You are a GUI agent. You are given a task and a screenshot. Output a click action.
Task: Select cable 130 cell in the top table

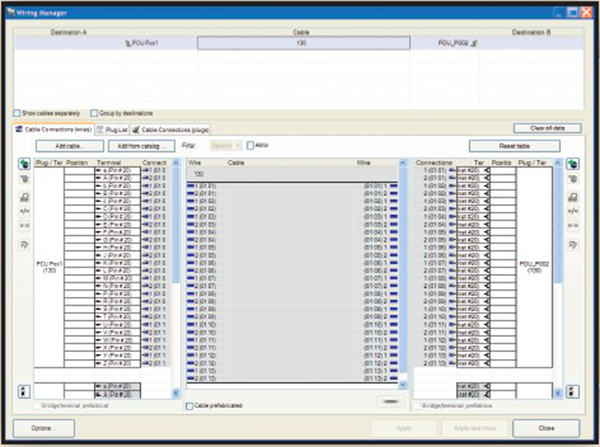point(300,43)
